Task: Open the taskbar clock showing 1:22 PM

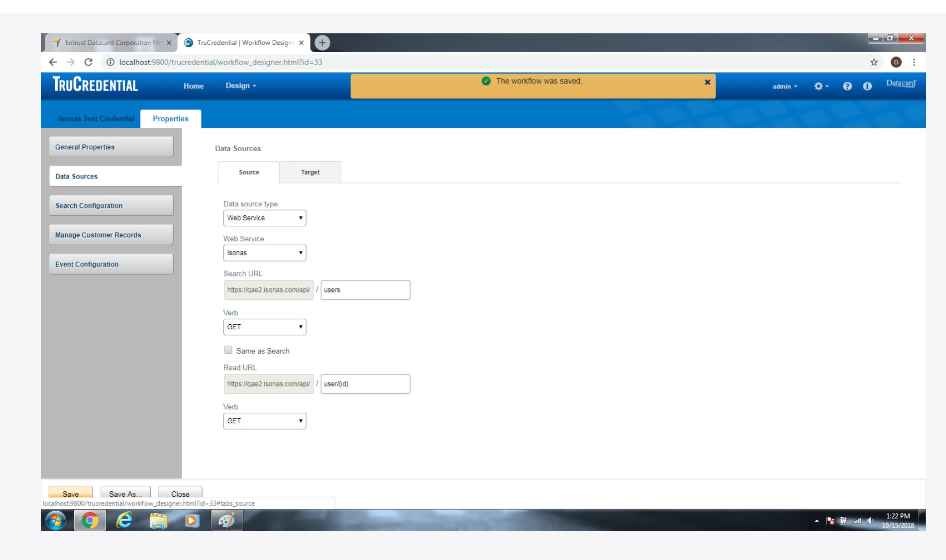Action: tap(898, 521)
